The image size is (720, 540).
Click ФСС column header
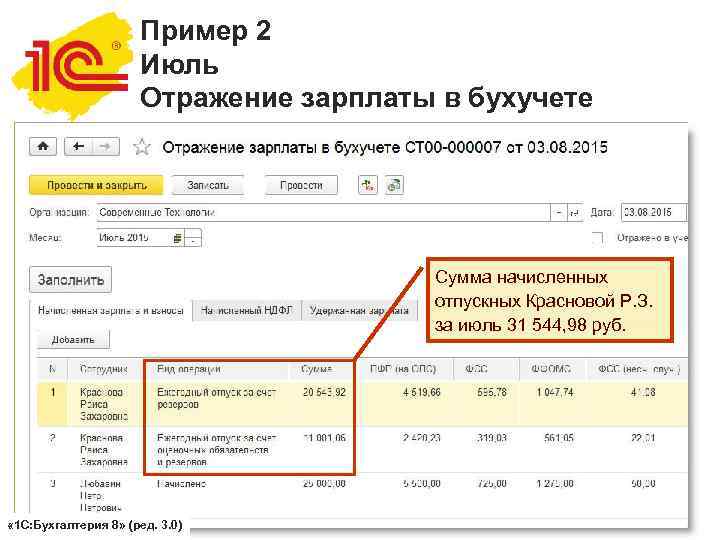click(476, 369)
